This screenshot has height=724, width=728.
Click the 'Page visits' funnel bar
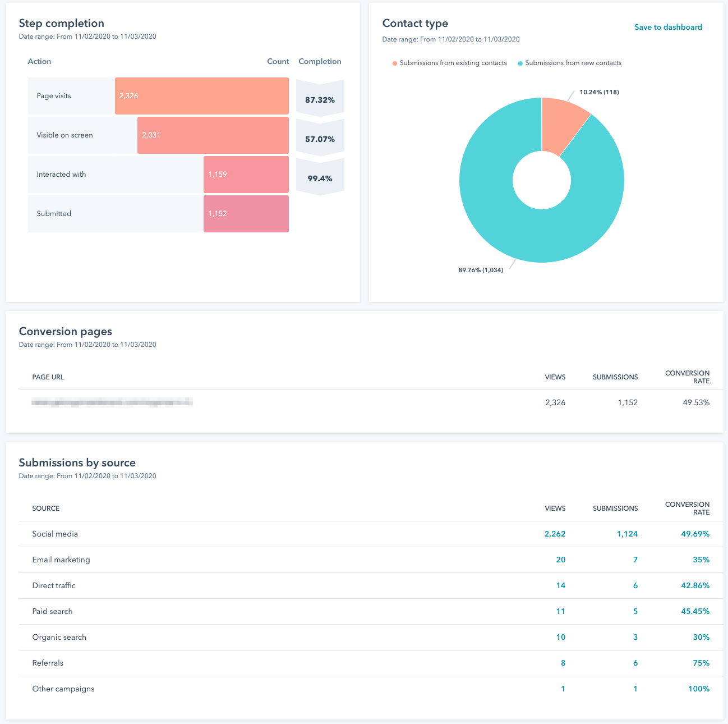tap(201, 95)
